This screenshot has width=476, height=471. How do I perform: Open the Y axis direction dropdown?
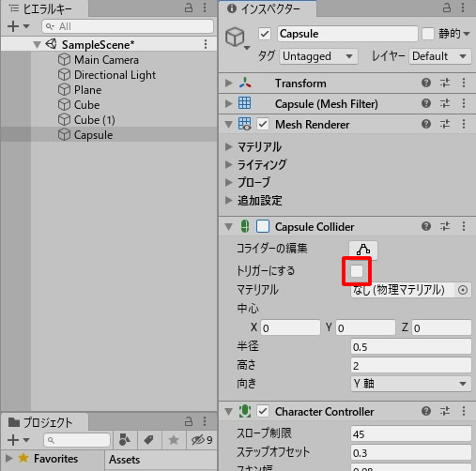[411, 384]
